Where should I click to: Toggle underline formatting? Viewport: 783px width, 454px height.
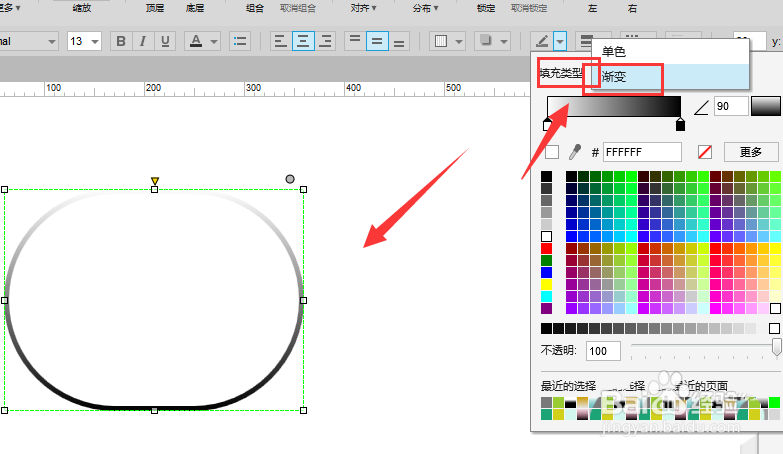coord(165,41)
